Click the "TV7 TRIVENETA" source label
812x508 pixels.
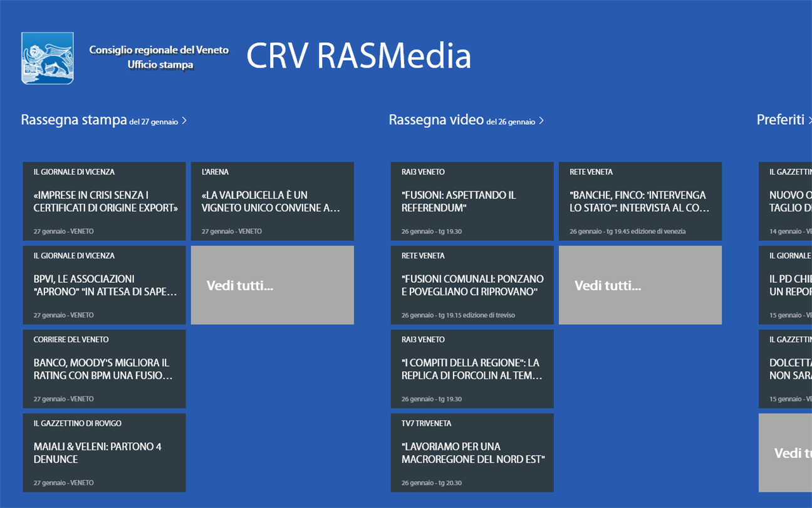427,423
